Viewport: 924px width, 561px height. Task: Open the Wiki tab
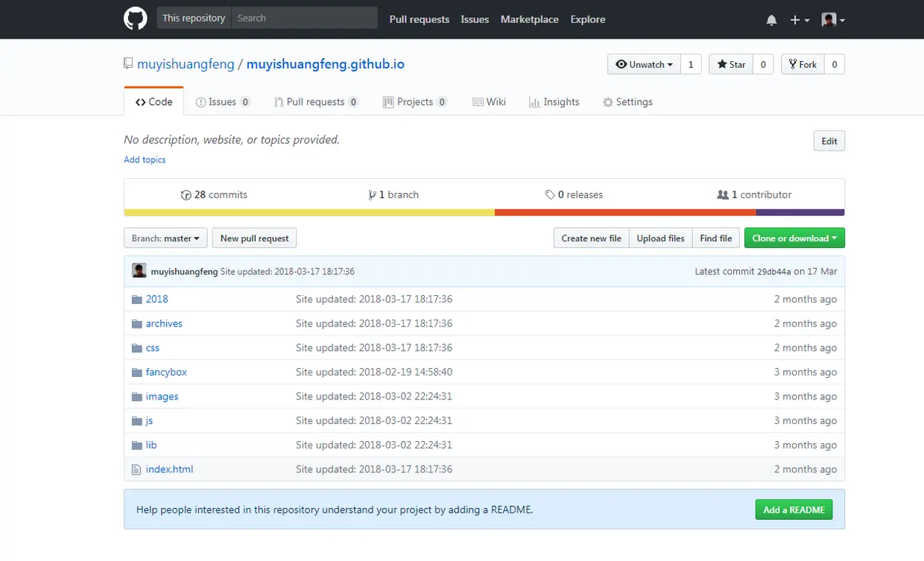489,102
